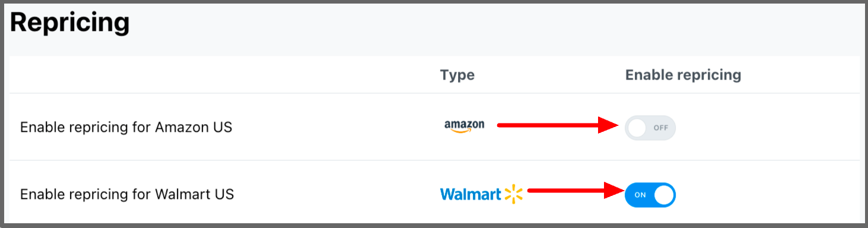
Task: Enable repricing toggle for Amazon US
Action: click(650, 128)
